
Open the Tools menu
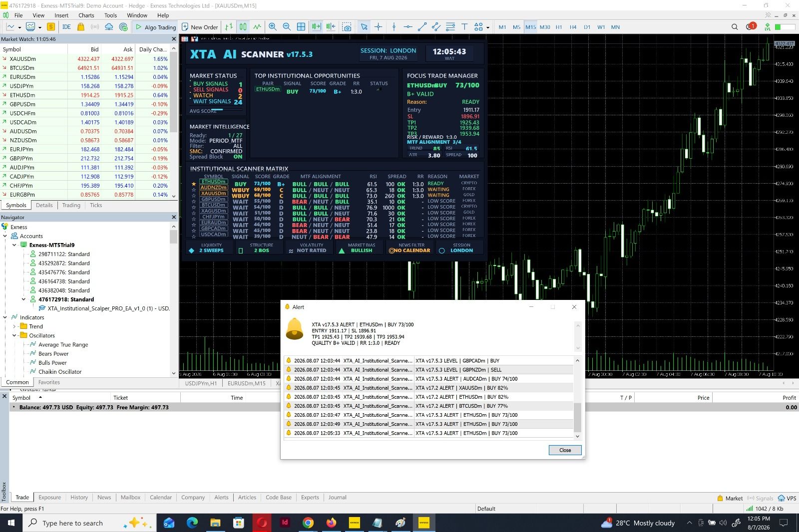[x=110, y=15]
